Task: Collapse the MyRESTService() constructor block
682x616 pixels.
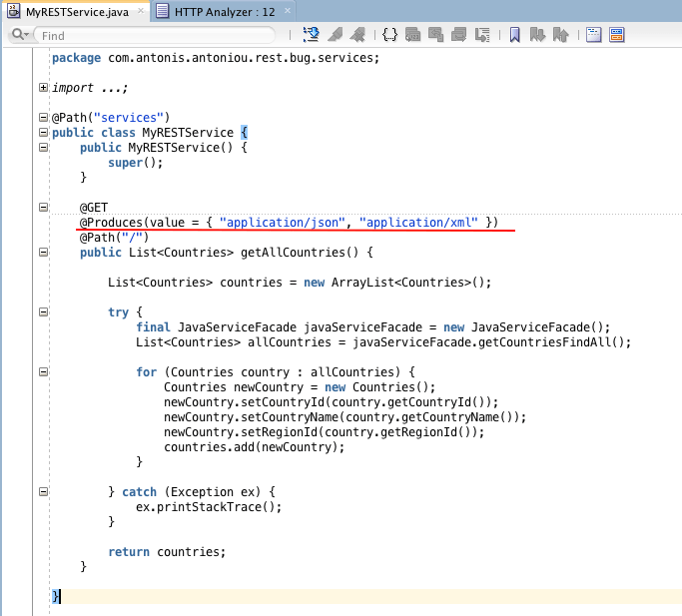Action: 43,147
